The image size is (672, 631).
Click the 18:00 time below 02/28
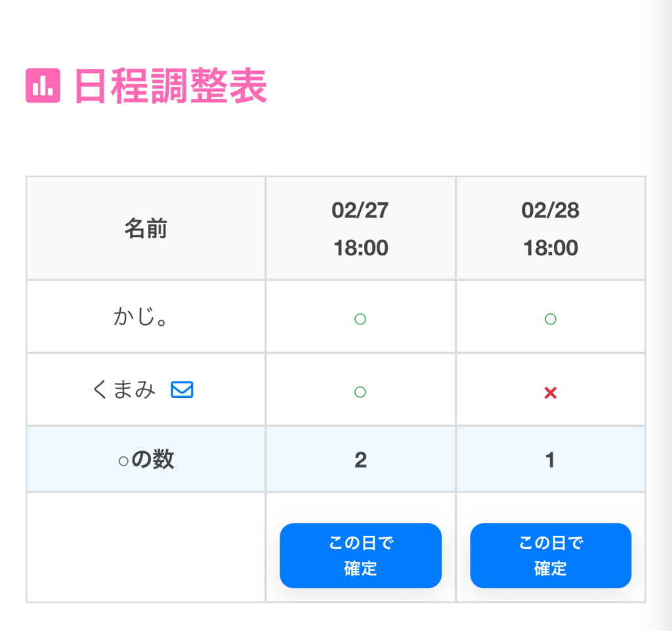(551, 248)
